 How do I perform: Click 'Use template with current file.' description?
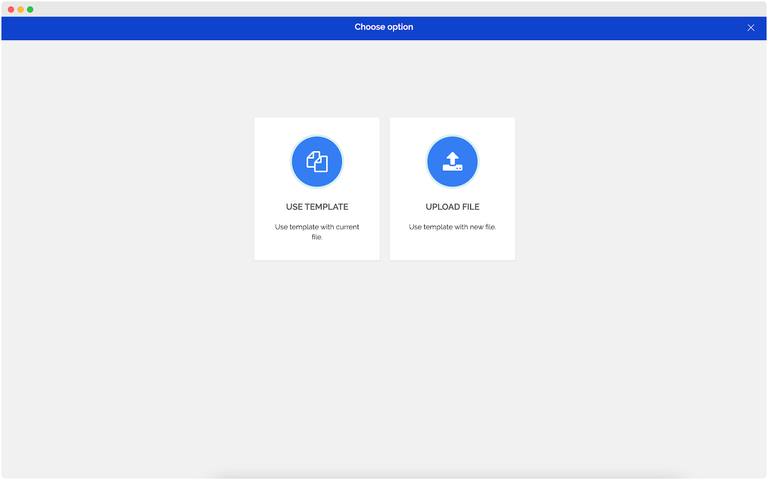pos(317,232)
